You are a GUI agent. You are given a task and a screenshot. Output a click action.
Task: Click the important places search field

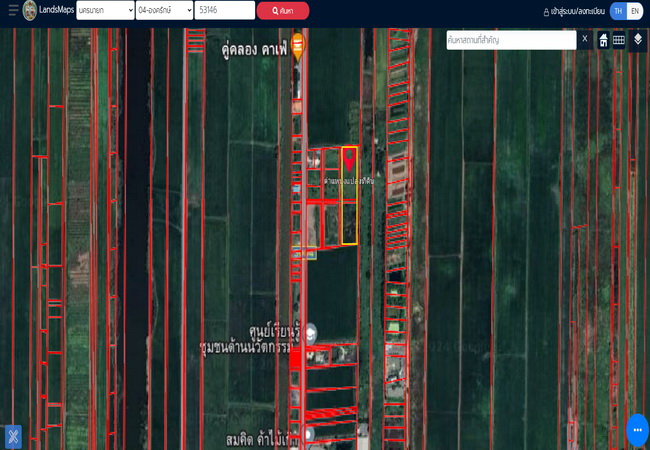tap(511, 40)
